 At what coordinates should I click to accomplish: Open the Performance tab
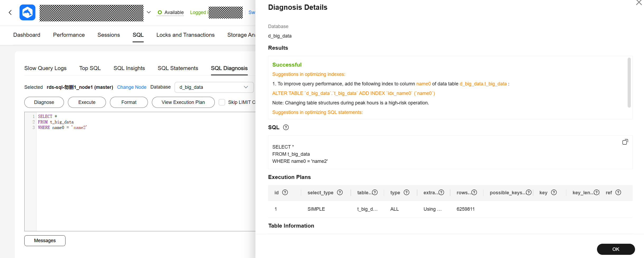tap(69, 35)
